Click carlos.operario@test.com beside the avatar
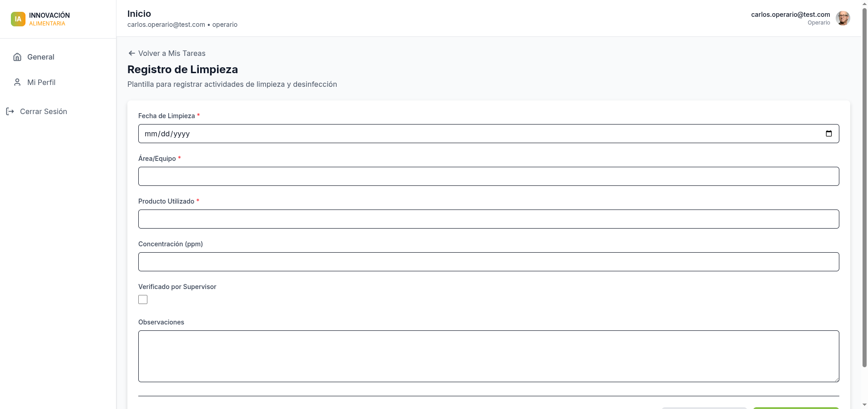The width and height of the screenshot is (868, 409). point(790,15)
